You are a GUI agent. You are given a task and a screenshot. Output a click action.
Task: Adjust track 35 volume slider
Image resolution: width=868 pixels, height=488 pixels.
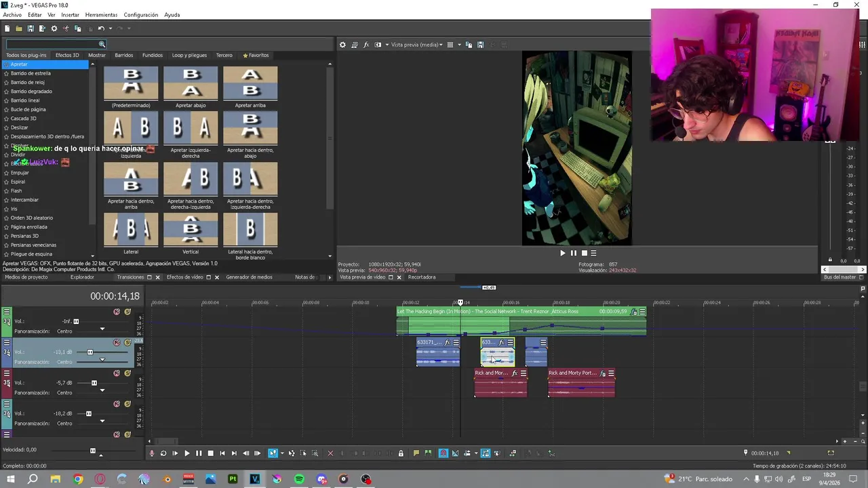coord(94,383)
